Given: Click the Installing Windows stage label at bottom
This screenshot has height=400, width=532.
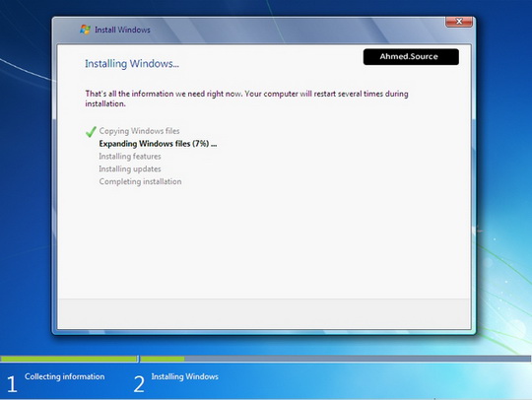Looking at the screenshot, I should pos(185,376).
